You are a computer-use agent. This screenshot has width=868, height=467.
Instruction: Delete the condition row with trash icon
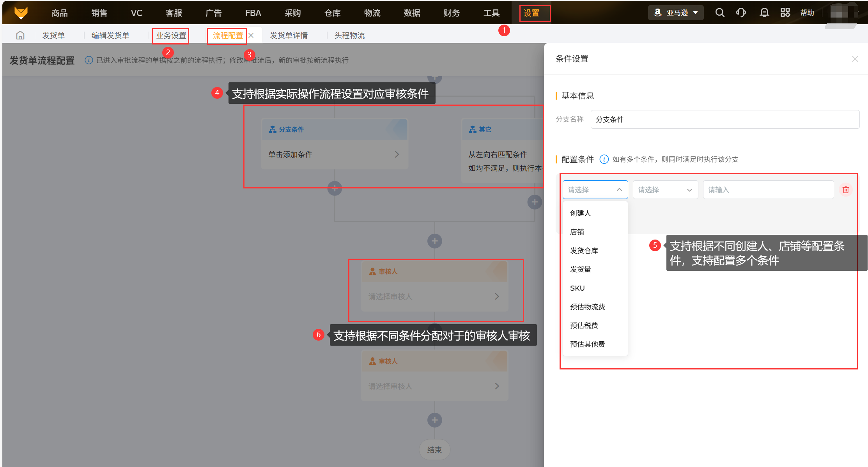845,190
